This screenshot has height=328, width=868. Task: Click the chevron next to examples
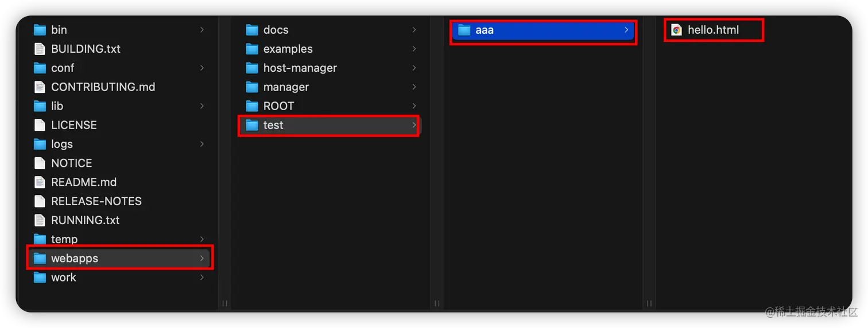[414, 49]
